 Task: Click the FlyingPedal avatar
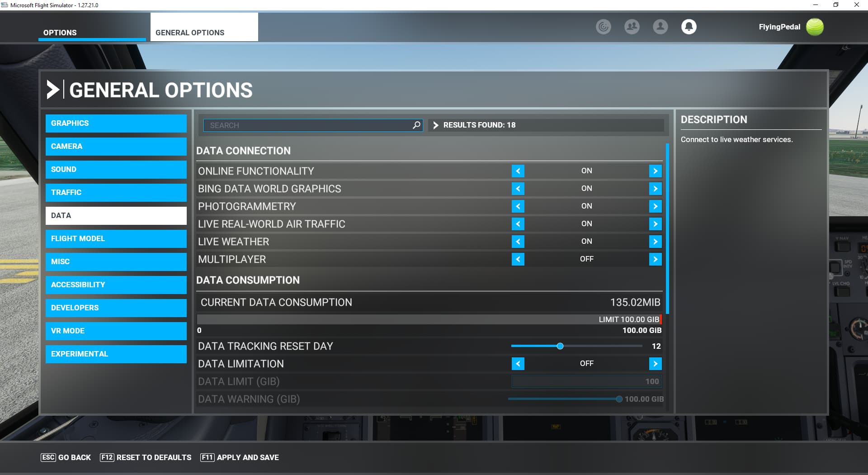coord(814,27)
